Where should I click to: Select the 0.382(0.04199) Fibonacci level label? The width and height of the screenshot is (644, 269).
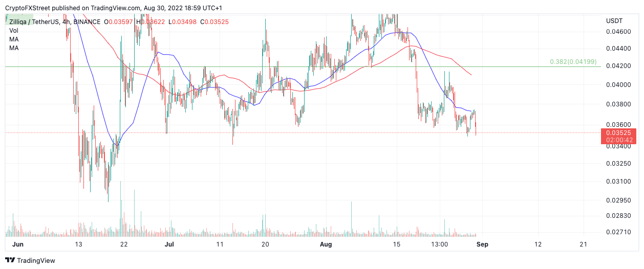573,62
